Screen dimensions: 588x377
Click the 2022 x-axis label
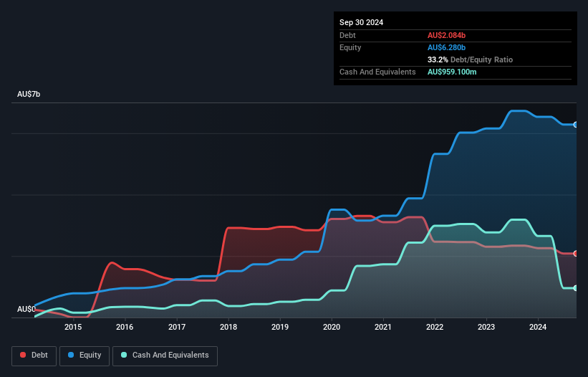[435, 327]
